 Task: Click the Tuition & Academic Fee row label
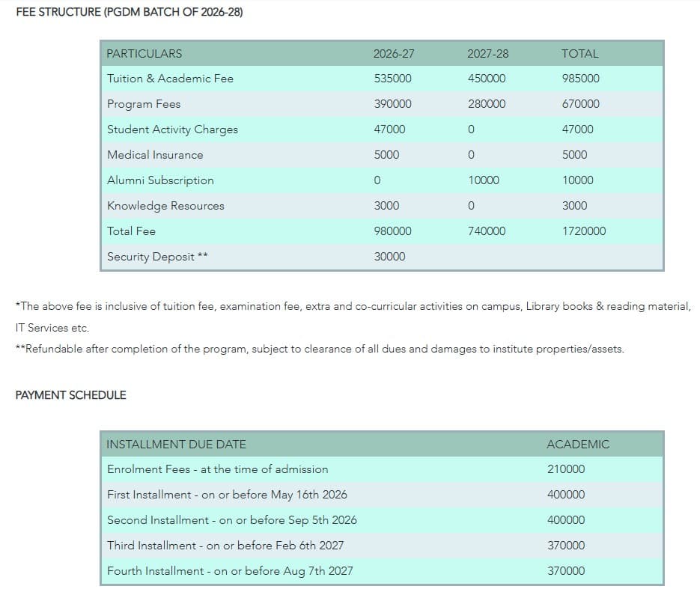click(170, 79)
